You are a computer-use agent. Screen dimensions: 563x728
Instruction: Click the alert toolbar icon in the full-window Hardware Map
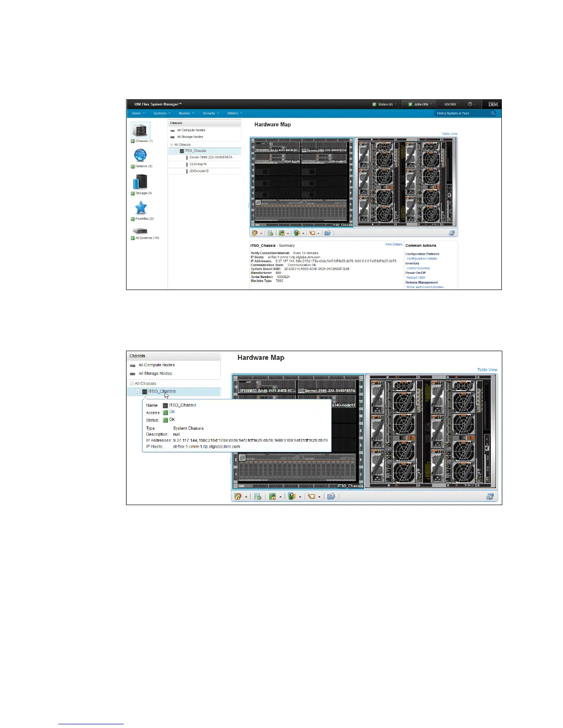pos(255,233)
